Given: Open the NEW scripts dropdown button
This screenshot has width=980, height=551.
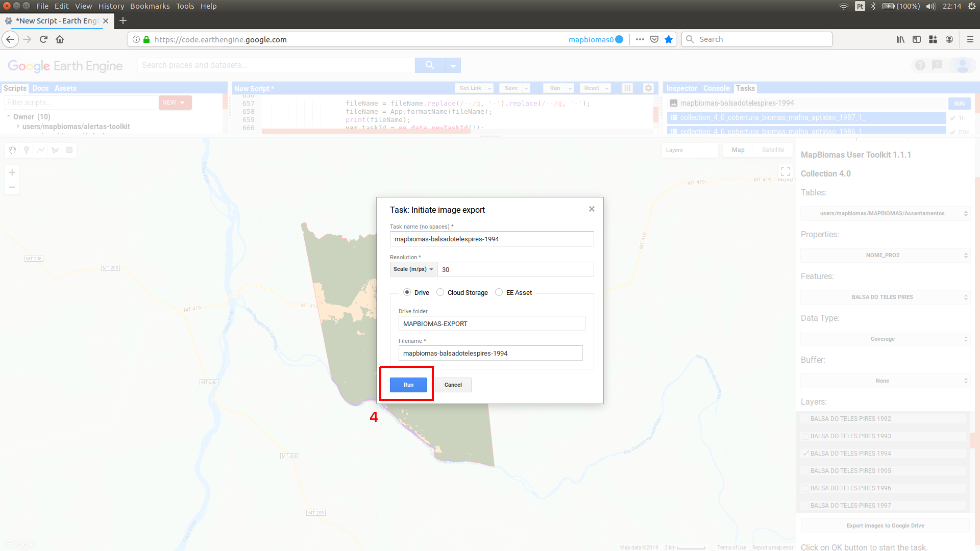Looking at the screenshot, I should [x=175, y=103].
